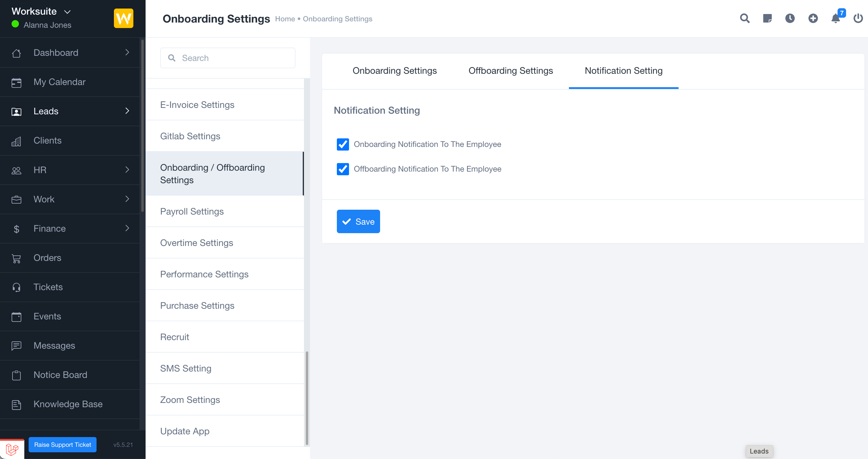This screenshot has width=868, height=459.
Task: Expand the Dashboard sidebar chevron
Action: (x=127, y=52)
